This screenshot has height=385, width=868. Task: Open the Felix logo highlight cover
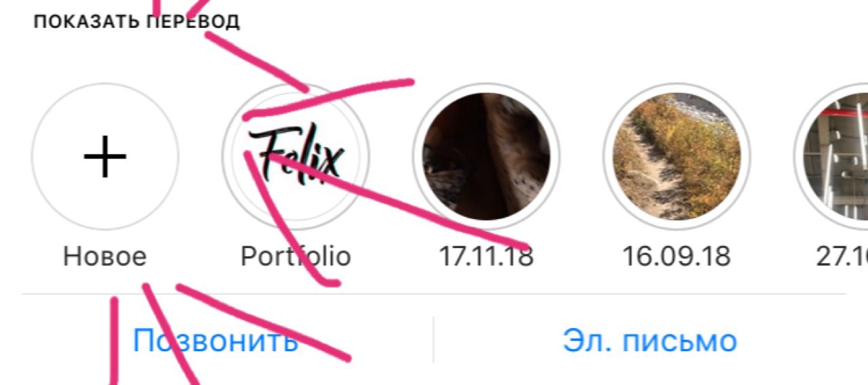(x=296, y=157)
